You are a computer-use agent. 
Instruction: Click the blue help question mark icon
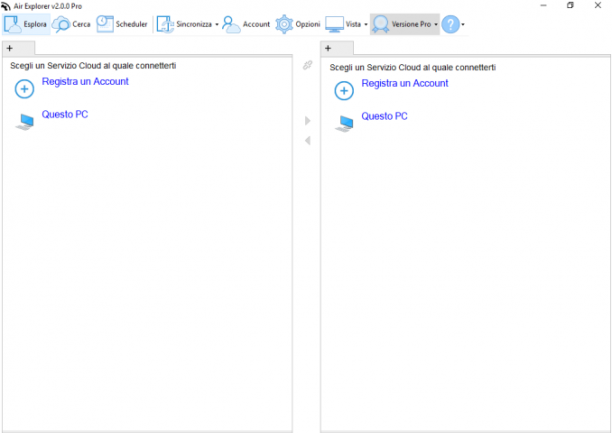450,24
